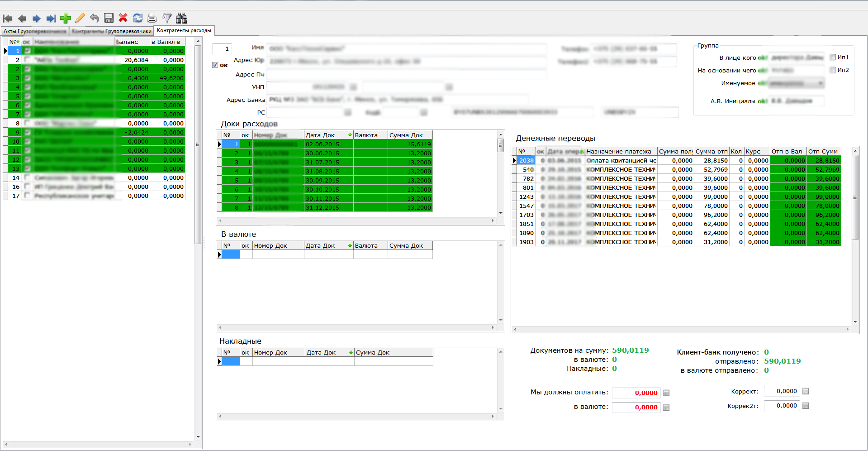Click the 590,0119 Документов на сумму total

point(630,350)
